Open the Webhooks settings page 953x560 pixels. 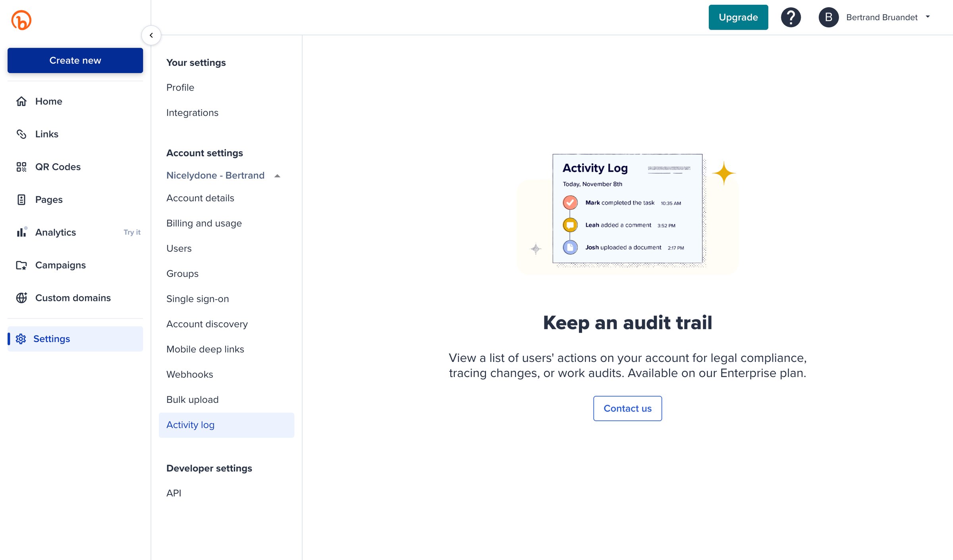(189, 375)
